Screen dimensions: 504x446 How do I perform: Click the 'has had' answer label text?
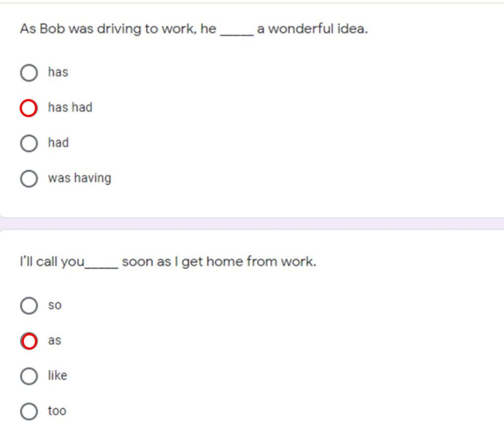70,107
